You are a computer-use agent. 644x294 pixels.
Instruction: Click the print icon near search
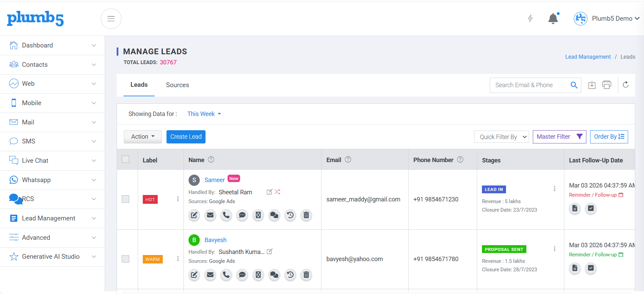607,85
